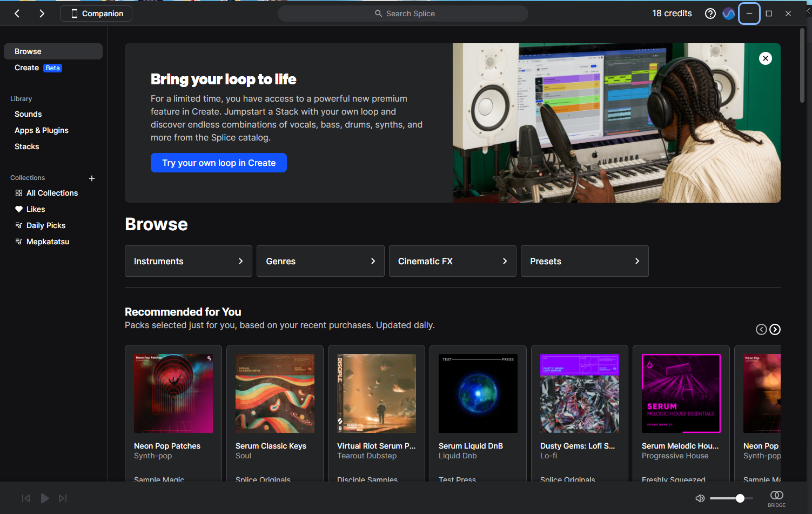This screenshot has height=514, width=812.
Task: Click the Daily Picks playlist icon
Action: 19,225
